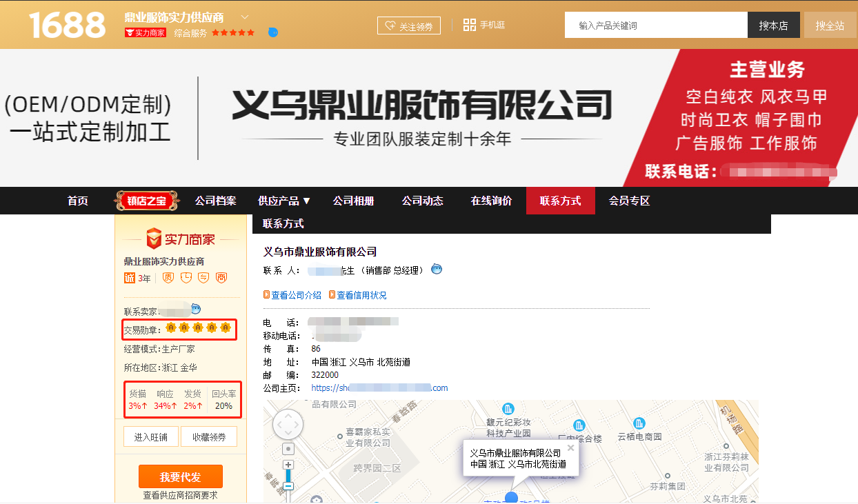Image resolution: width=858 pixels, height=504 pixels.
Task: Click the 商 shield badge icon
Action: 221,278
